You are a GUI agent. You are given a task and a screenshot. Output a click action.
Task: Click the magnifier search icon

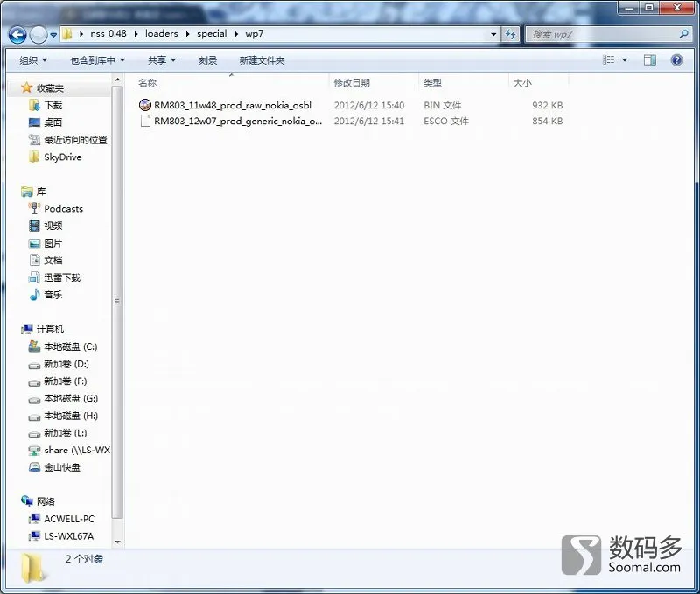click(x=683, y=34)
